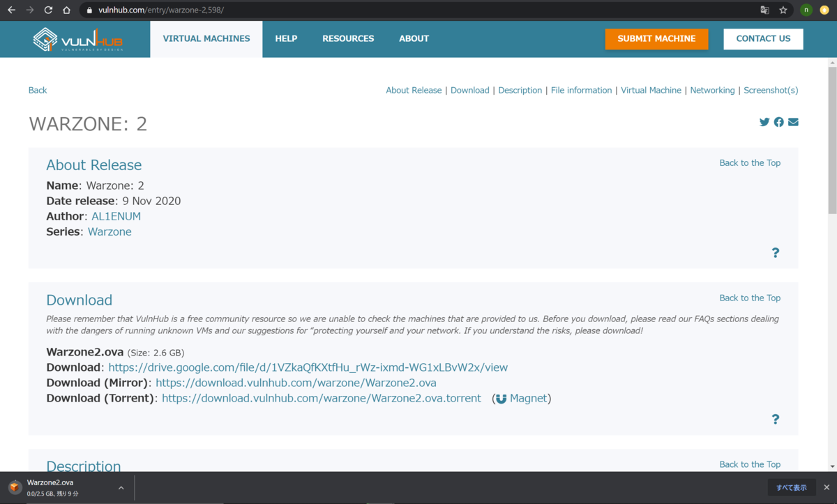Click the Warzone2.ova file icon in download bar
Viewport: 837px width, 504px height.
coord(15,487)
